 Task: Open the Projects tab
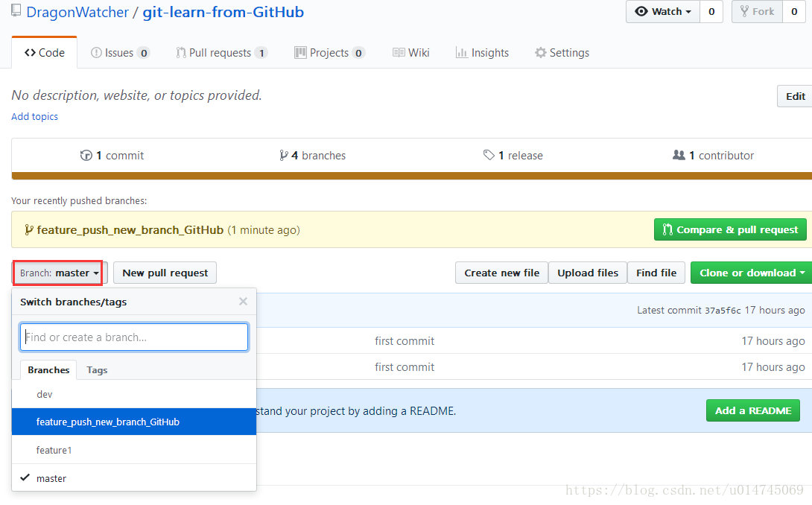330,53
